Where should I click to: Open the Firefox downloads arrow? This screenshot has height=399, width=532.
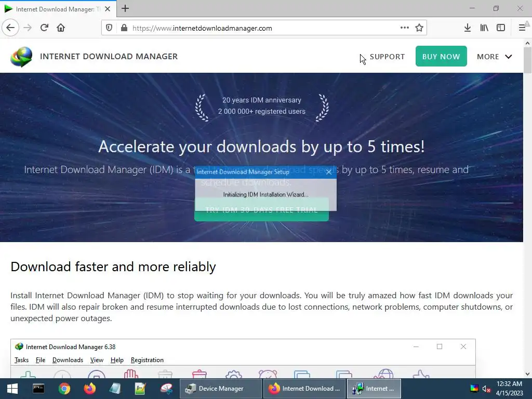point(468,28)
